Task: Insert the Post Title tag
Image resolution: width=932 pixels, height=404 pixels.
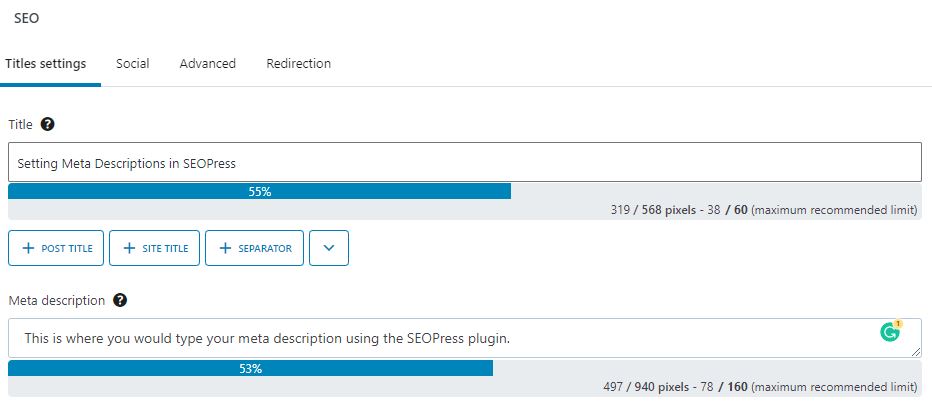Action: [56, 248]
